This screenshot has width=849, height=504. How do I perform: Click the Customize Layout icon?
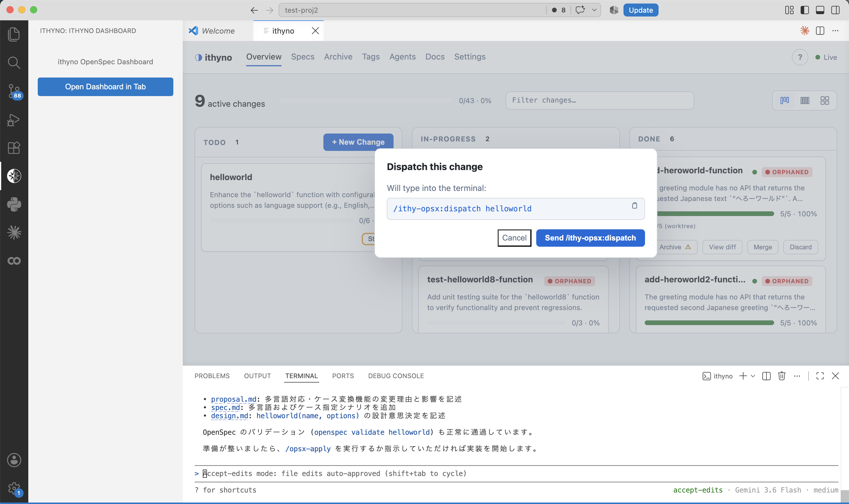(x=789, y=10)
